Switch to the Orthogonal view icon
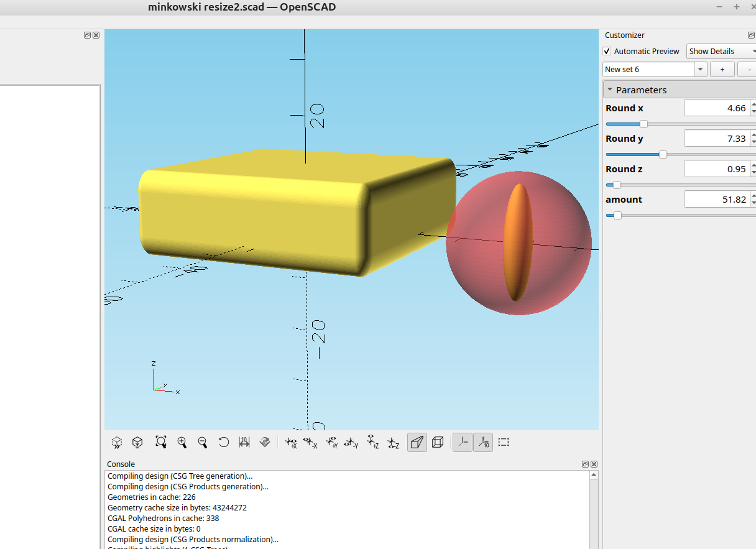Viewport: 756px width, 549px height. [x=438, y=442]
